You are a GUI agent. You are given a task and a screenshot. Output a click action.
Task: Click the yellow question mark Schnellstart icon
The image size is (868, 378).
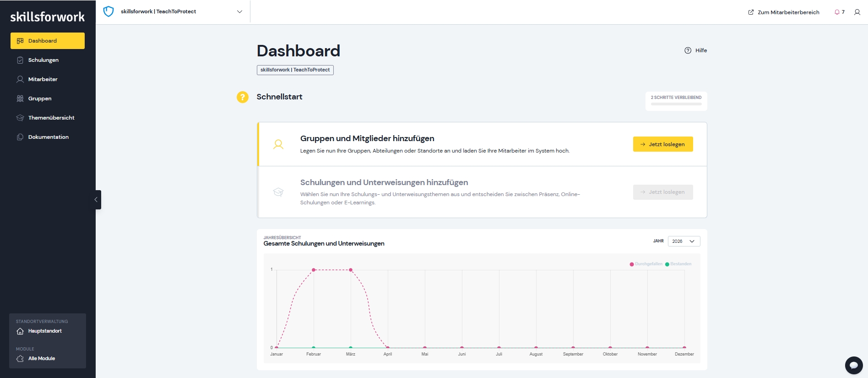(242, 97)
